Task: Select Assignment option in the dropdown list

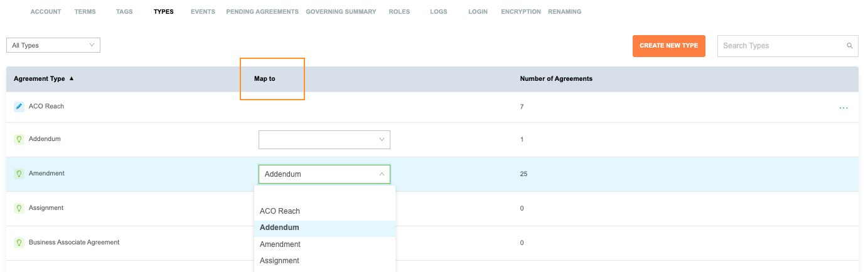Action: [279, 261]
